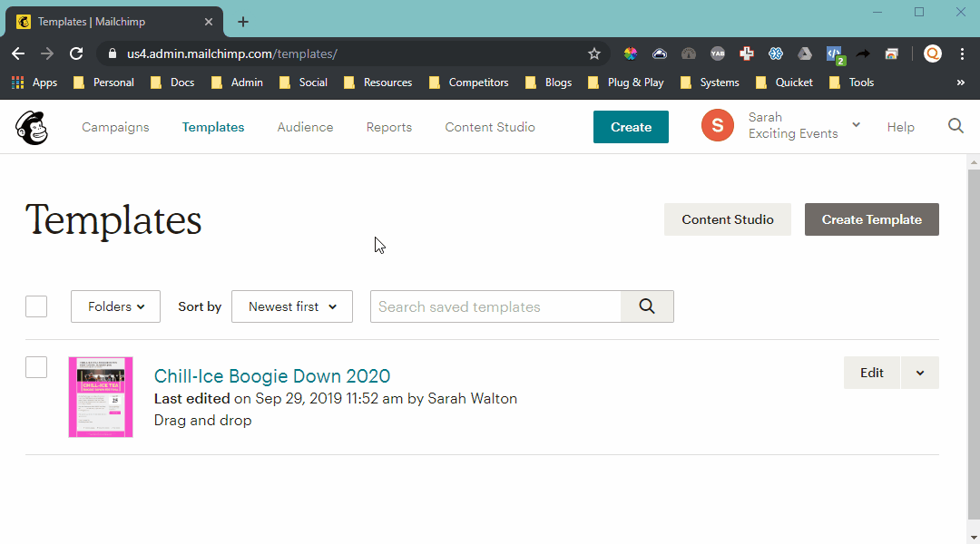Image resolution: width=980 pixels, height=544 pixels.
Task: Click the gray Content Studio button
Action: pos(728,219)
